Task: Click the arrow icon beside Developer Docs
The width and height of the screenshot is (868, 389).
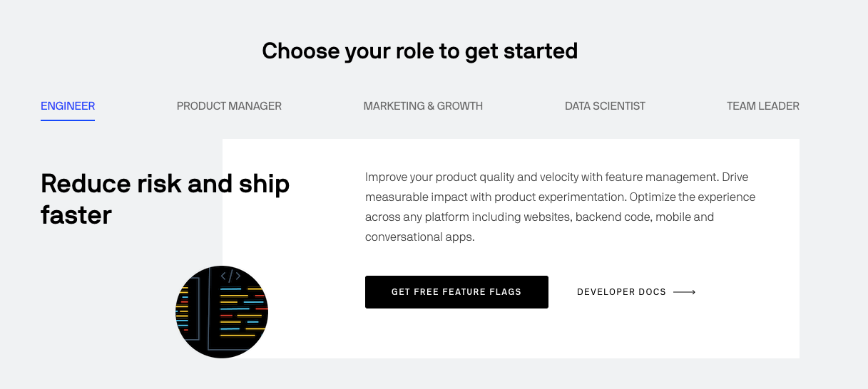Action: (684, 292)
